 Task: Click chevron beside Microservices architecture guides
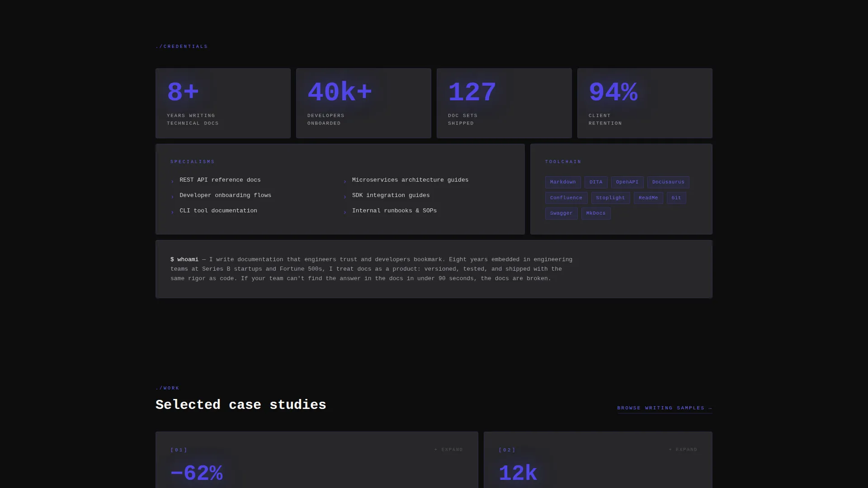click(345, 182)
